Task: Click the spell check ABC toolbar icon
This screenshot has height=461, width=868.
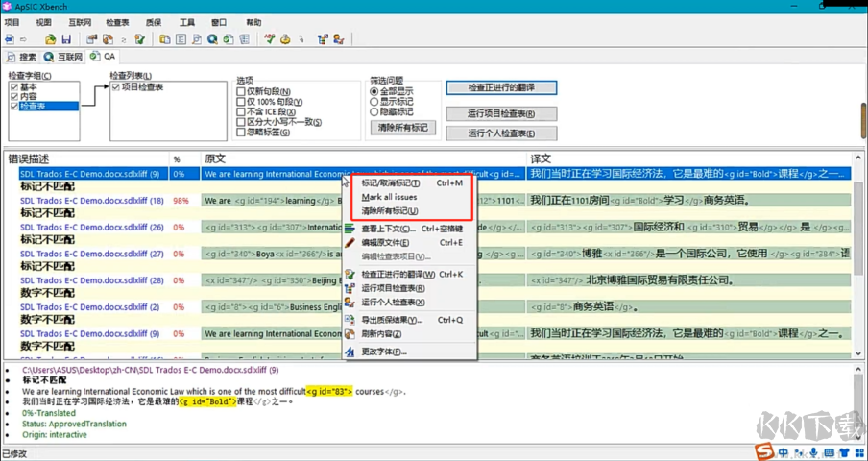Action: 270,39
